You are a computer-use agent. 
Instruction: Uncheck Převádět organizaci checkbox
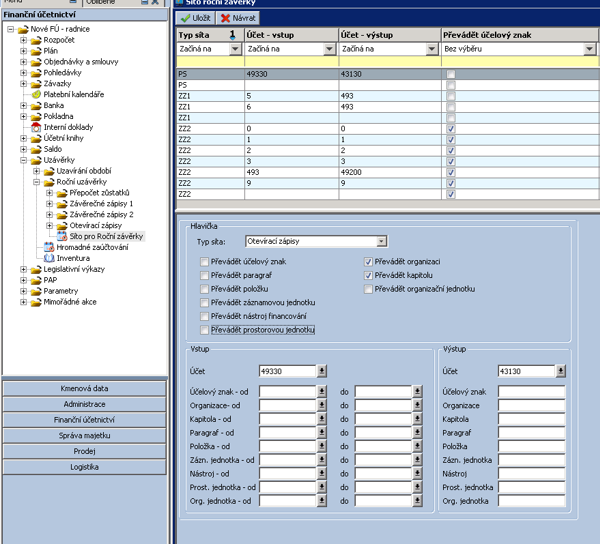369,261
